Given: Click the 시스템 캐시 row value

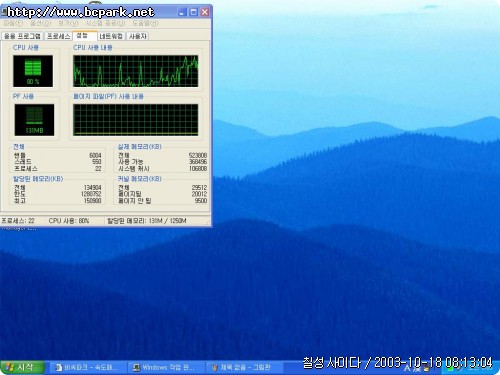Looking at the screenshot, I should tap(198, 168).
